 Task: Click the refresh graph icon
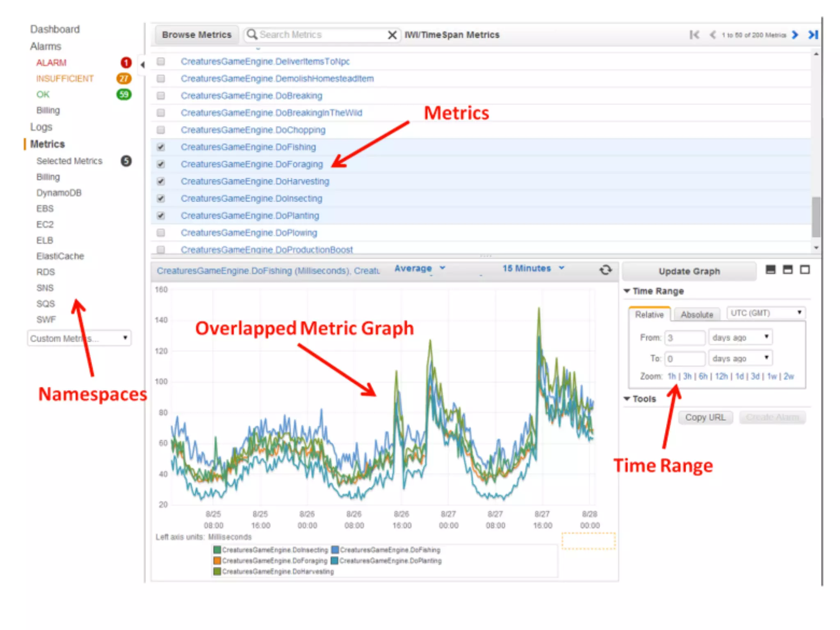pyautogui.click(x=605, y=270)
